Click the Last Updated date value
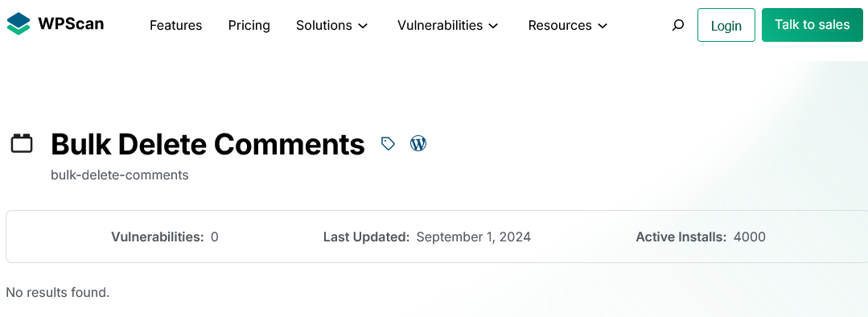Screen dimensions: 868x317 pos(473,237)
